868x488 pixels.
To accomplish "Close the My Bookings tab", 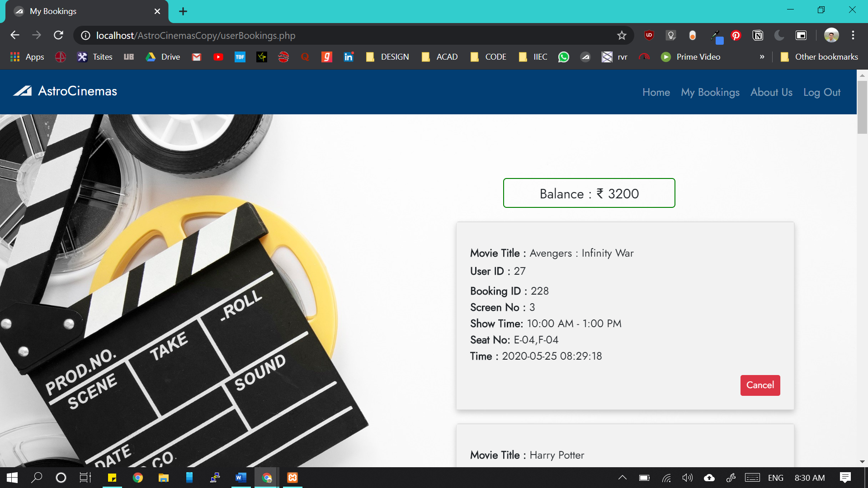I will (x=157, y=11).
